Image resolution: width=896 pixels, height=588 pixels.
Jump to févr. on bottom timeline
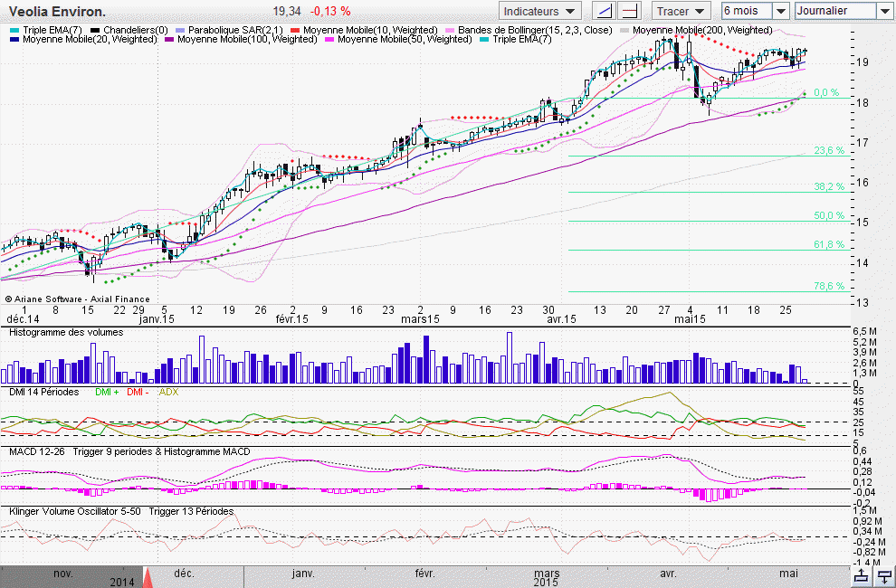tap(424, 574)
